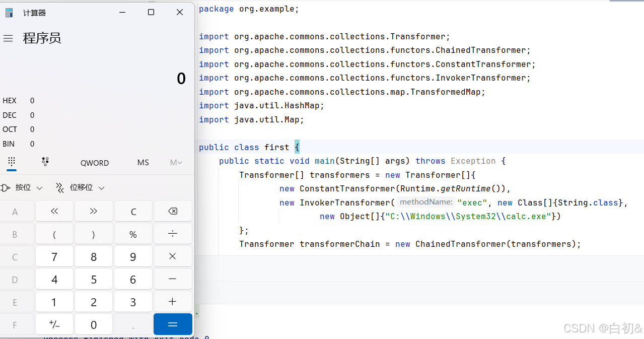The width and height of the screenshot is (644, 339).
Task: Maximize the calculator window
Action: click(151, 13)
